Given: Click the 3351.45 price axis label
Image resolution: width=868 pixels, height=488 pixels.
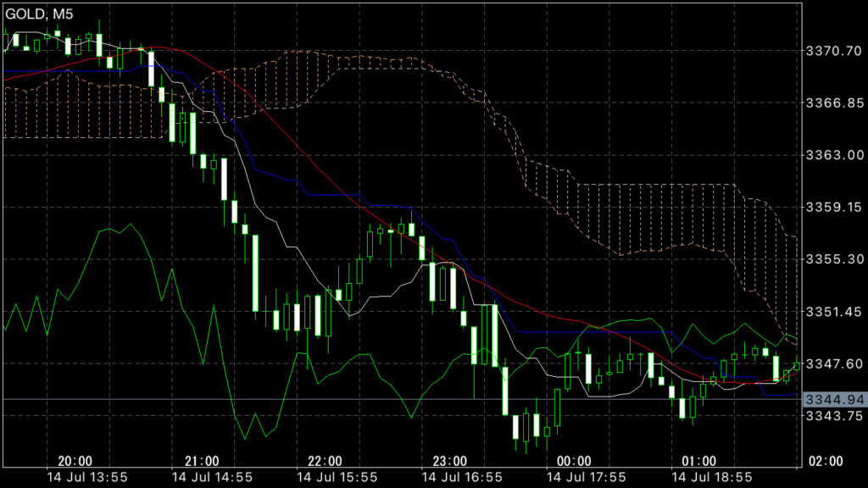Looking at the screenshot, I should pos(834,312).
